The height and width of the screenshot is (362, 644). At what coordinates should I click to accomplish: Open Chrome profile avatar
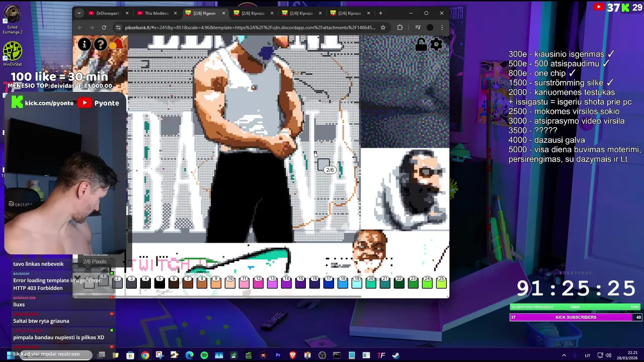click(x=430, y=28)
